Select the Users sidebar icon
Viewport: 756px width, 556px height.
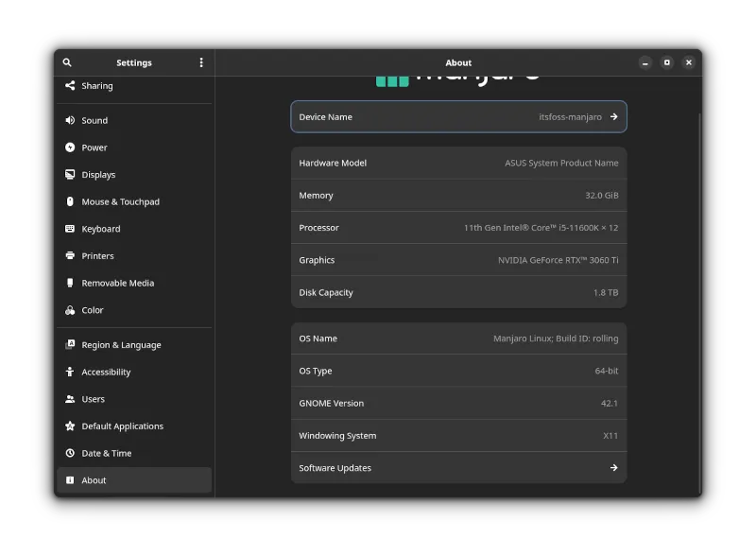pos(68,399)
